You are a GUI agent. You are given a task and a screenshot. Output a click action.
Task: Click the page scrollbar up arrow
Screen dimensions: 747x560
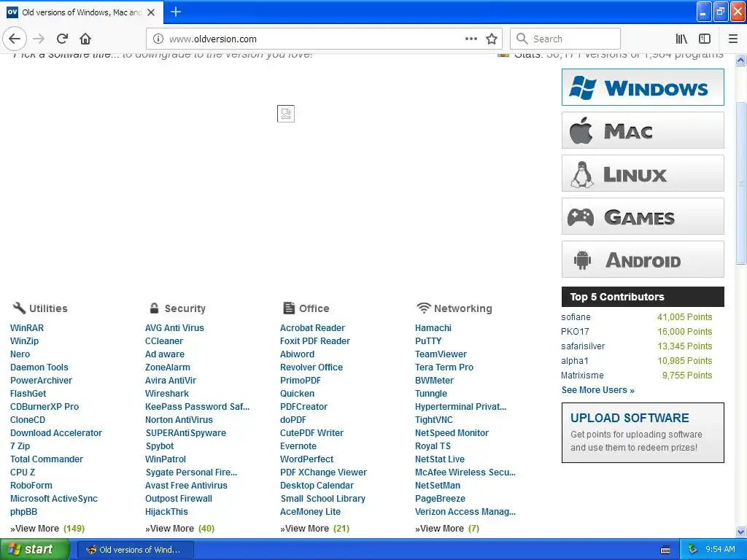click(740, 61)
